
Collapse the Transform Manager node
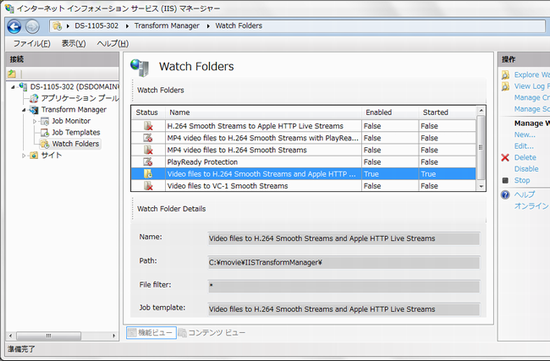[24, 110]
